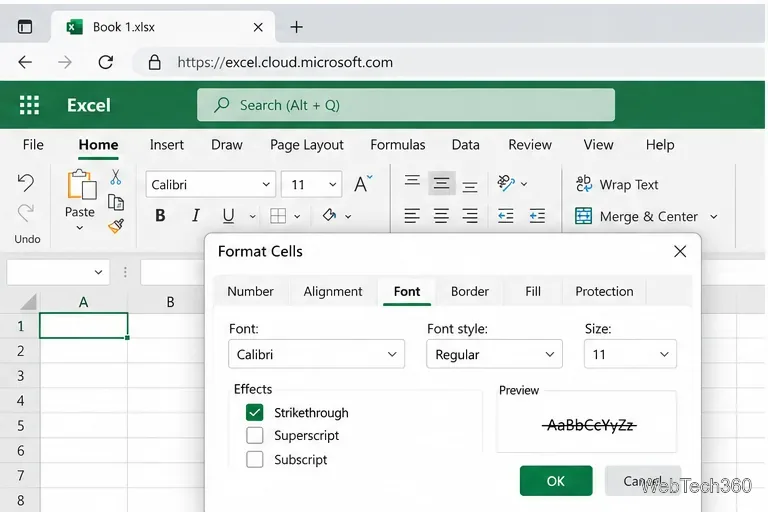The height and width of the screenshot is (512, 768).
Task: Expand the Merge & Center options arrow
Action: click(714, 217)
